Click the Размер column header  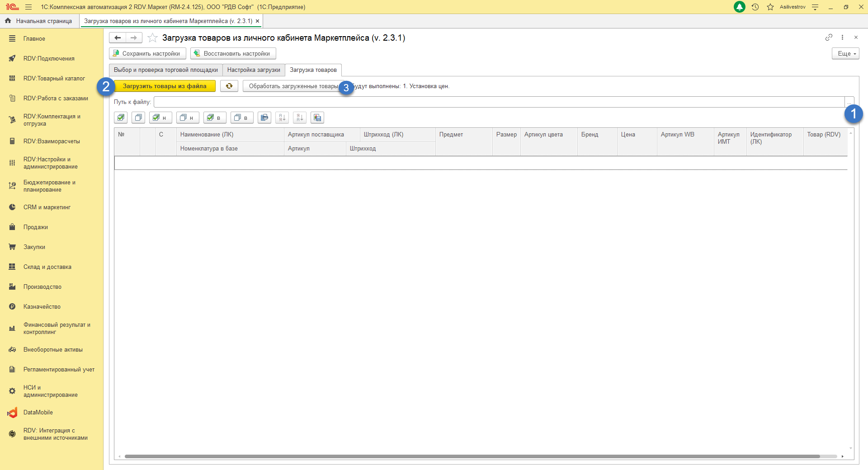coord(506,141)
